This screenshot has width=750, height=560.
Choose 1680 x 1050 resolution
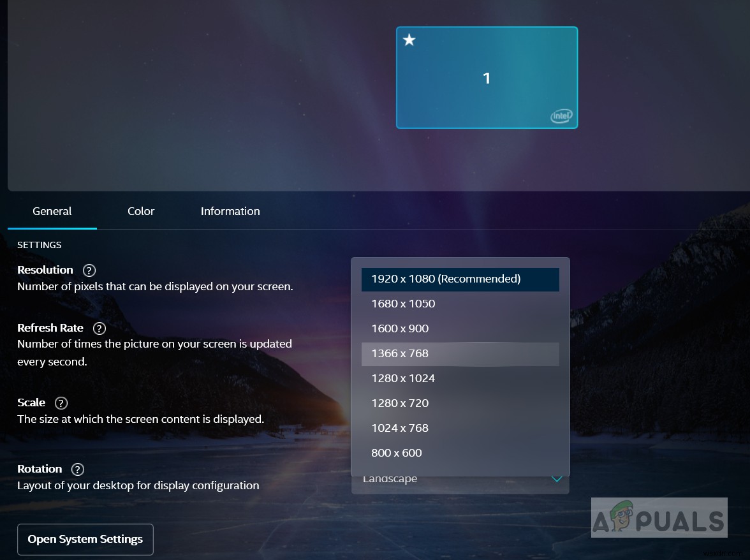point(460,304)
